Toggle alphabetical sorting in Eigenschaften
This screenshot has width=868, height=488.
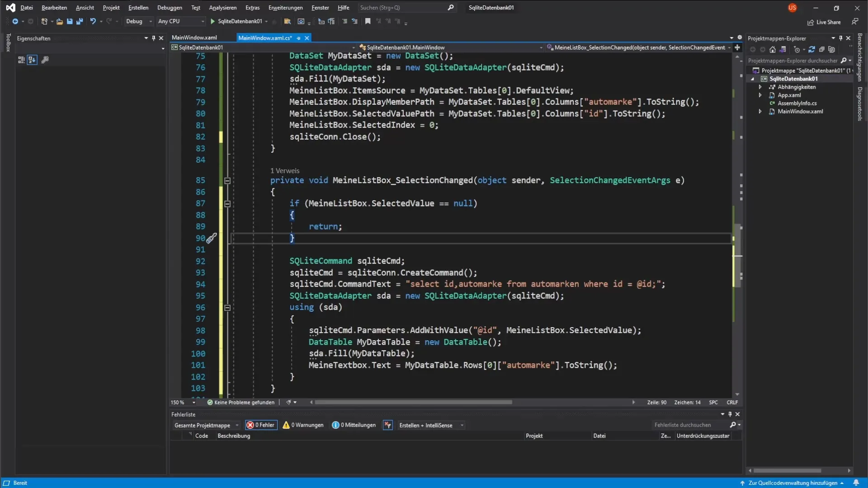(32, 60)
